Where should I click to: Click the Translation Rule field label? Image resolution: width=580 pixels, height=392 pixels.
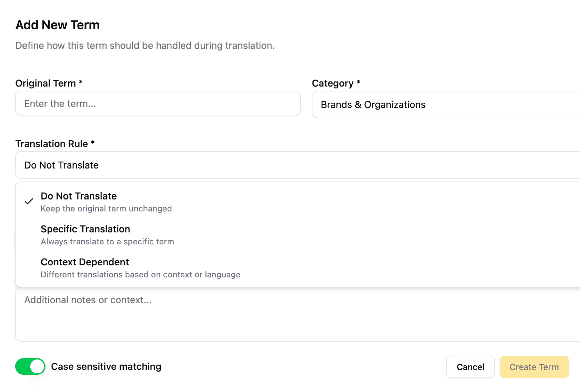(52, 144)
